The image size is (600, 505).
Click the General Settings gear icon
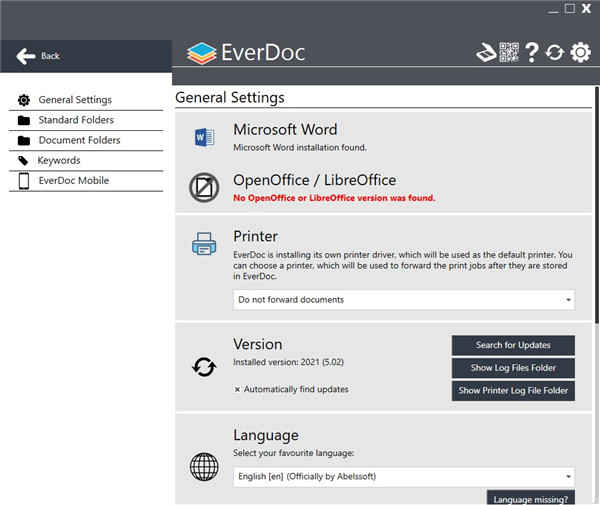tap(24, 100)
